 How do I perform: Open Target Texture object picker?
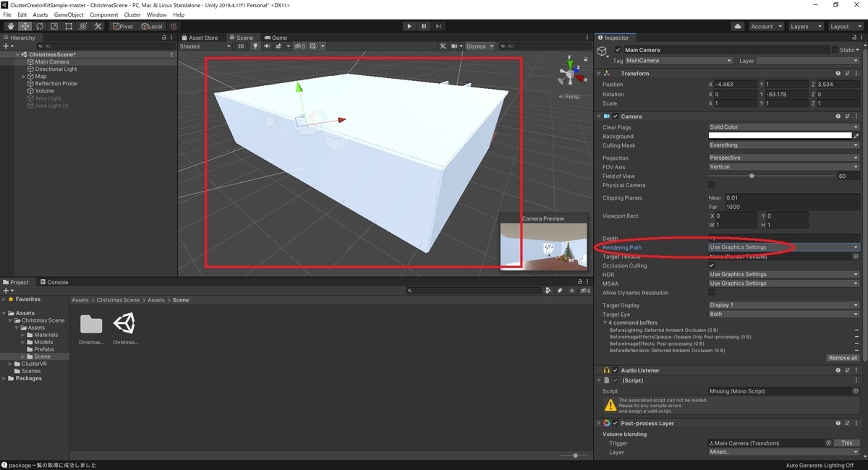point(856,256)
